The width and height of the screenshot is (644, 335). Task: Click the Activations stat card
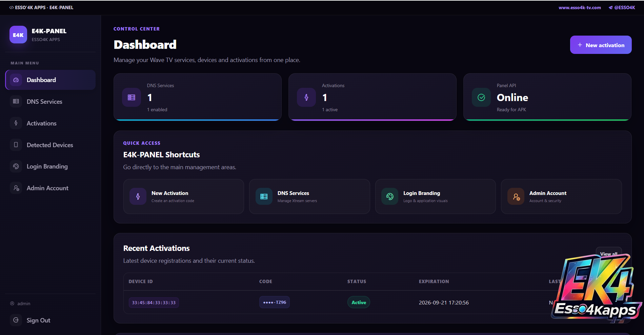(x=373, y=97)
